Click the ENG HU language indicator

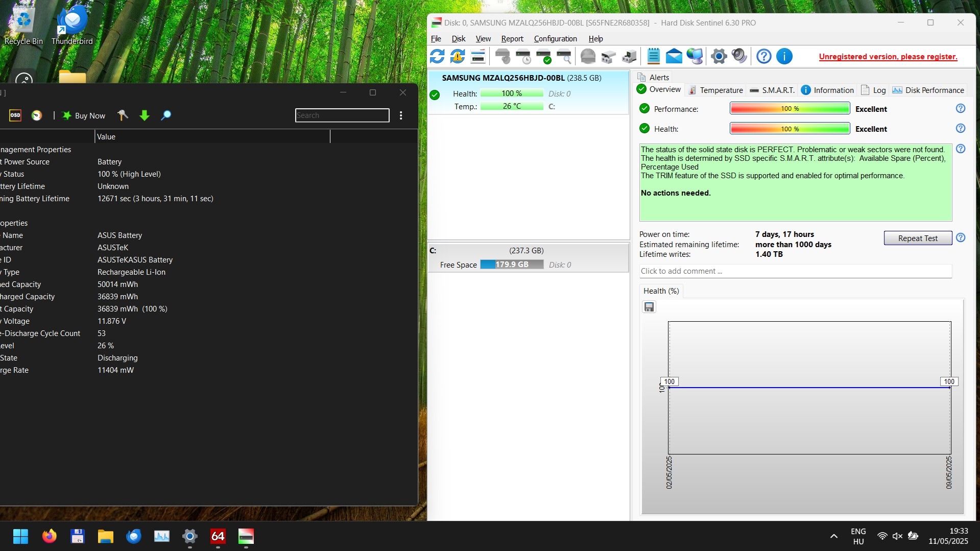click(x=858, y=536)
